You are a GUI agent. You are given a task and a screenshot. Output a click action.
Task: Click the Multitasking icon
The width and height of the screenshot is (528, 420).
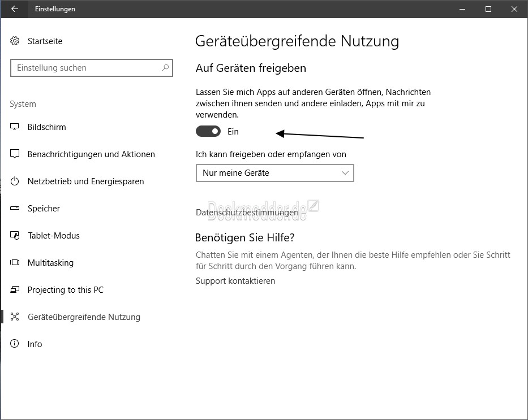click(15, 262)
